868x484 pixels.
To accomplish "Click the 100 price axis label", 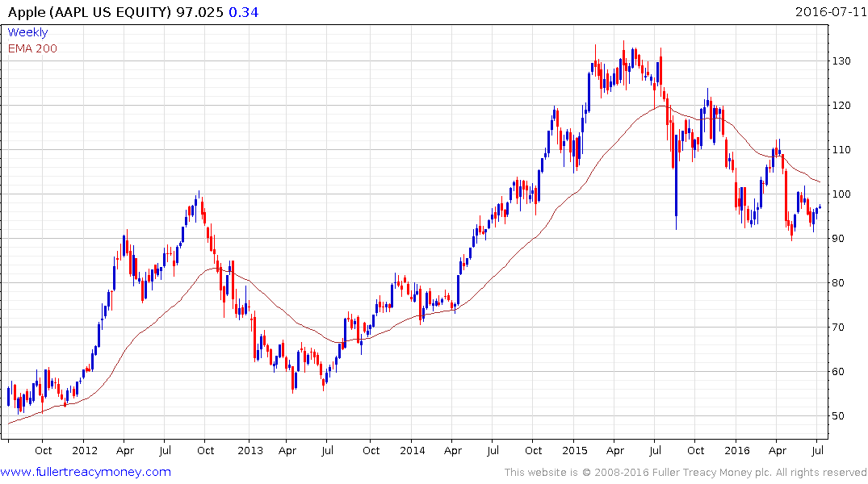I will tap(841, 194).
